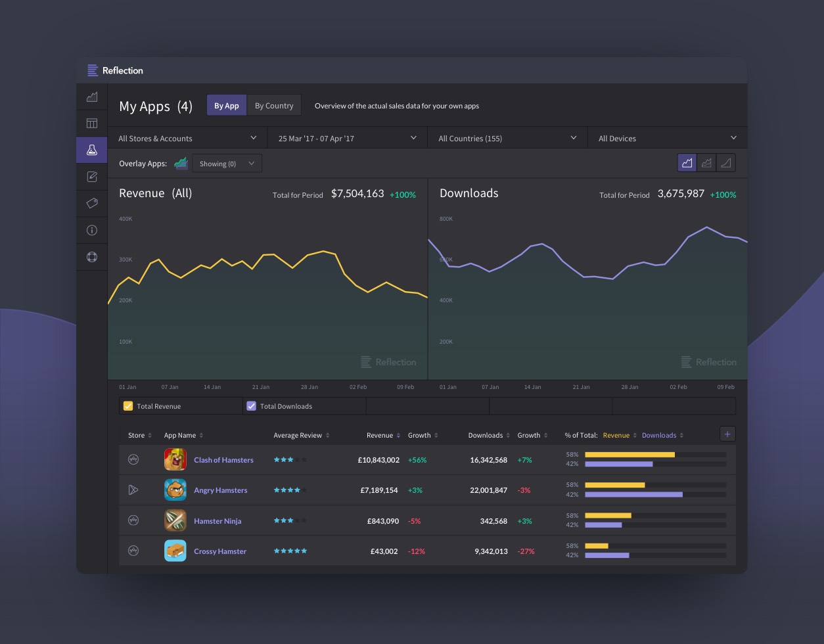This screenshot has width=824, height=644.
Task: Select the By App tab
Action: [x=226, y=105]
